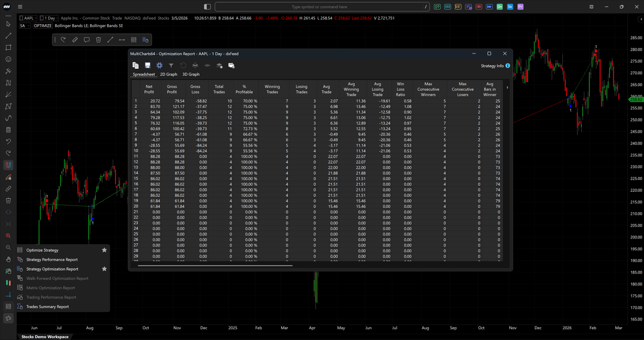Click the horizontal segment icon in floating toolbar
This screenshot has height=340, width=644.
pyautogui.click(x=122, y=40)
